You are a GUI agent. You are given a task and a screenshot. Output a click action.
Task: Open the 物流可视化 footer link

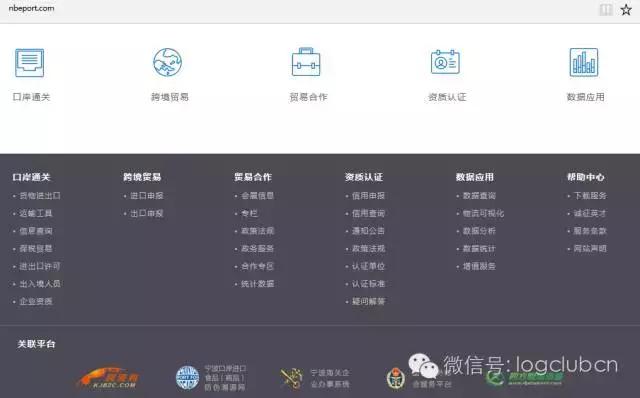[x=483, y=213]
